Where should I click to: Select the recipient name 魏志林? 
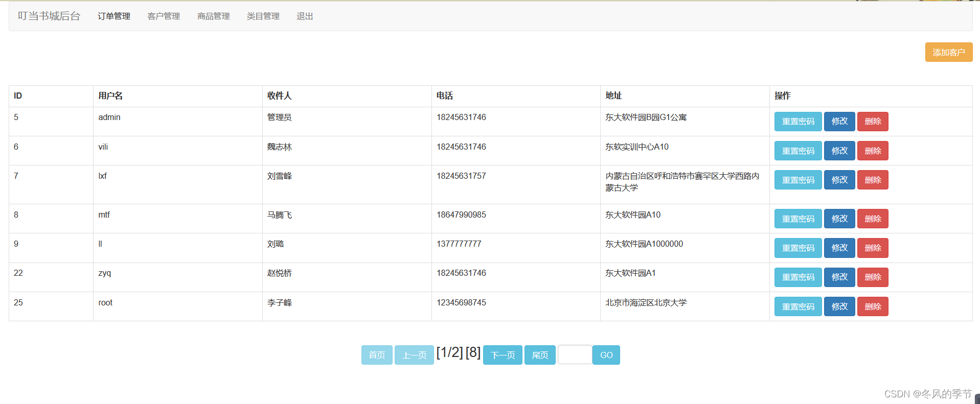click(x=280, y=147)
